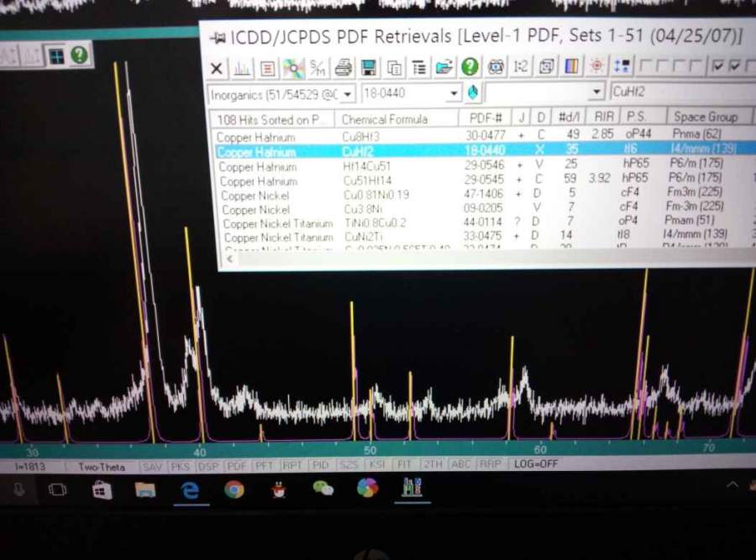Click left arrow of horizontal list scrollbar
This screenshot has height=560, width=756.
coord(230,259)
